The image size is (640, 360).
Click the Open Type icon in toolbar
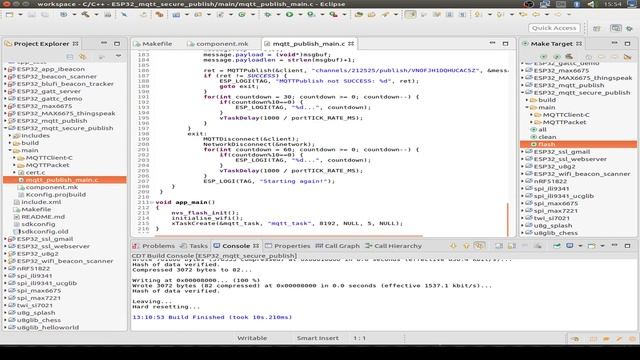coord(359,14)
